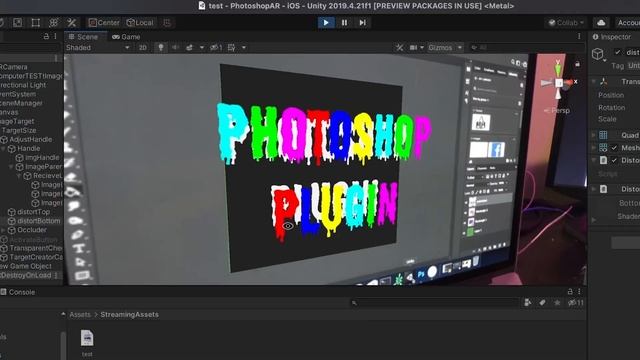Open the Collab dropdown

tap(566, 22)
